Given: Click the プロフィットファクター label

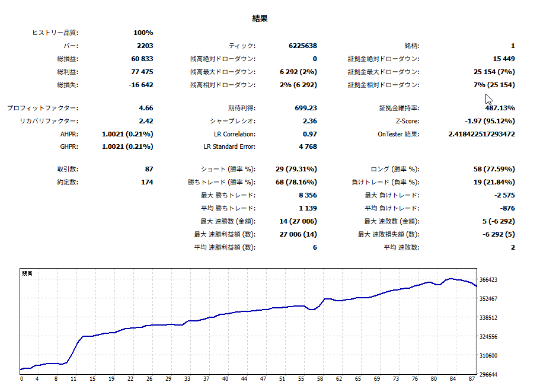Looking at the screenshot, I should 43,108.
